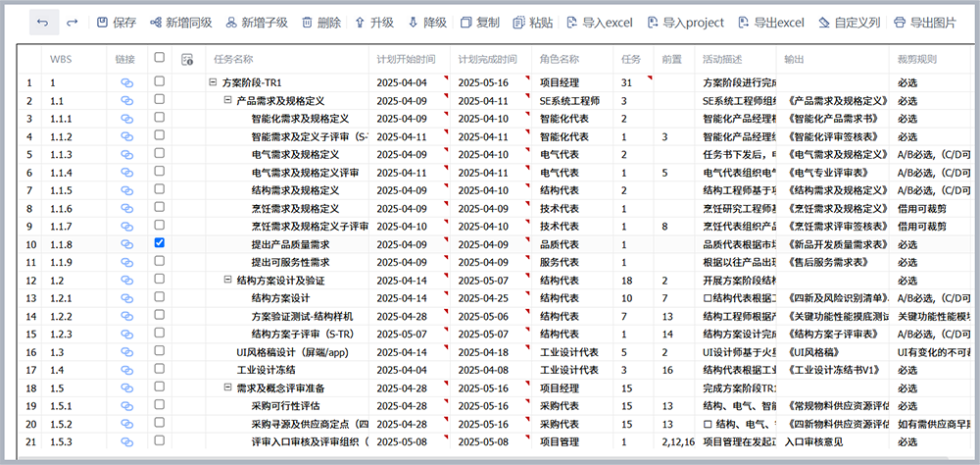The width and height of the screenshot is (980, 465).
Task: Open the link icon for WBS 1.1.4
Action: (x=126, y=172)
